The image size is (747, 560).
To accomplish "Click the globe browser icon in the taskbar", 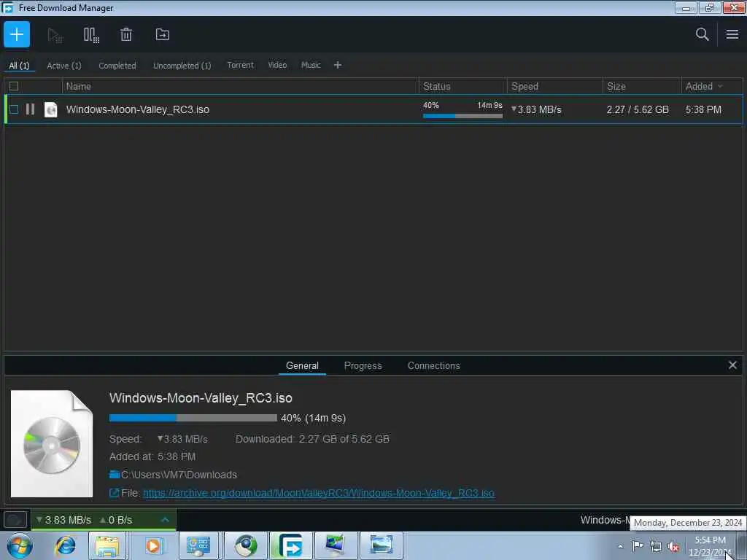I will [x=246, y=545].
